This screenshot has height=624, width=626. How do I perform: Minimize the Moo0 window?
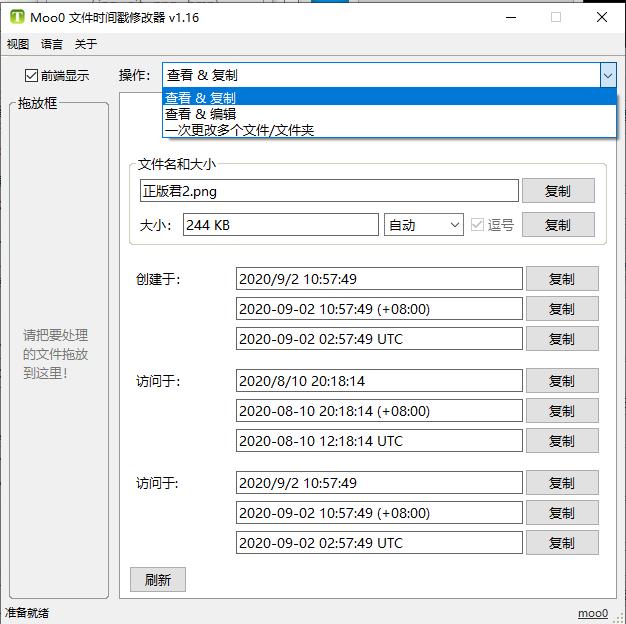tap(511, 18)
